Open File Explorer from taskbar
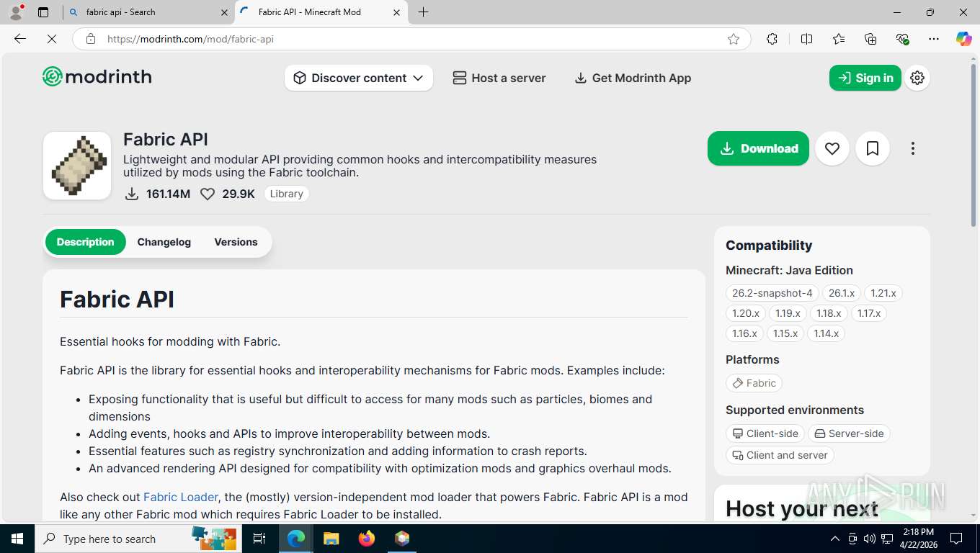This screenshot has height=553, width=980. point(331,539)
